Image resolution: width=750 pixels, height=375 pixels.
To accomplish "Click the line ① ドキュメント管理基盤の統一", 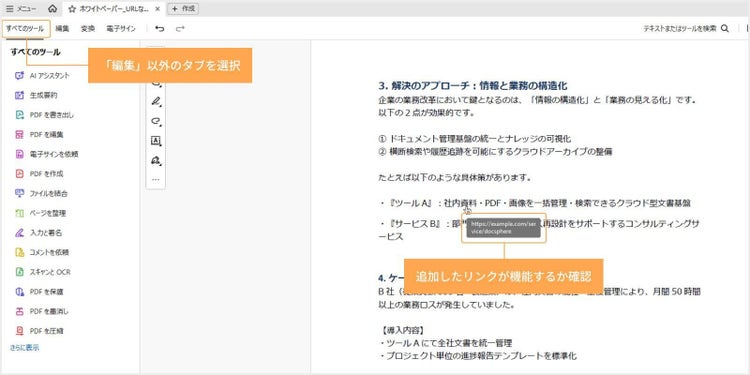I will pos(474,139).
